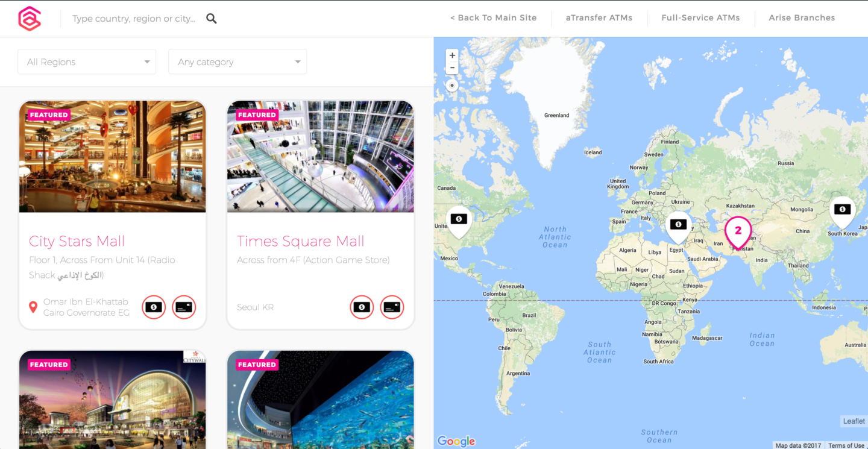The height and width of the screenshot is (449, 868).
Task: Click the Map data ©2017 text
Action: [799, 445]
